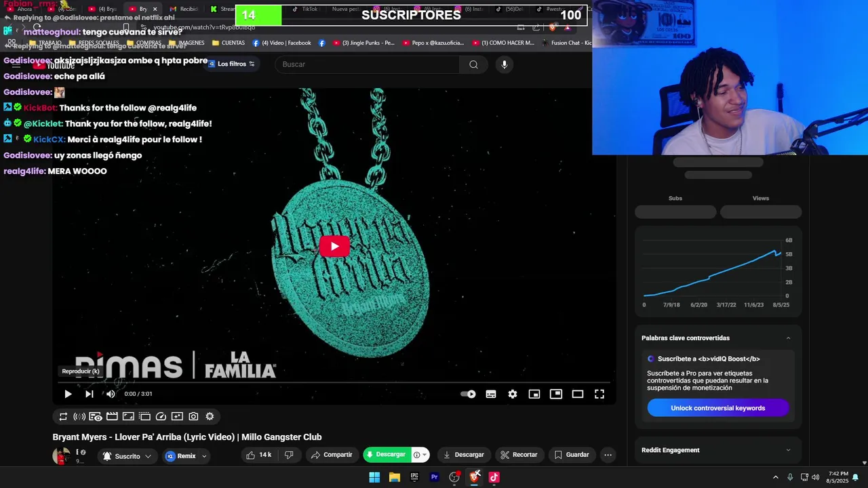Click the Recortar clip button
868x488 pixels.
pos(519,455)
